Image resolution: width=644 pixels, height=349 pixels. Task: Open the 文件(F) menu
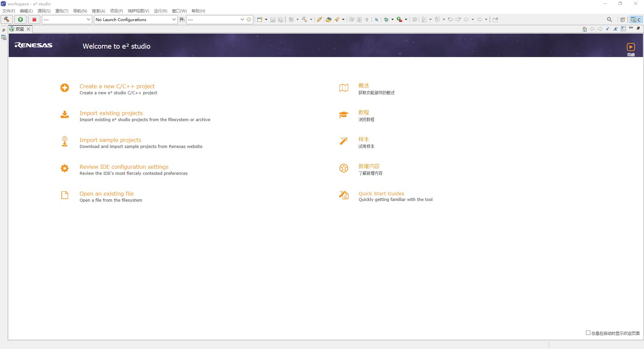coord(9,11)
